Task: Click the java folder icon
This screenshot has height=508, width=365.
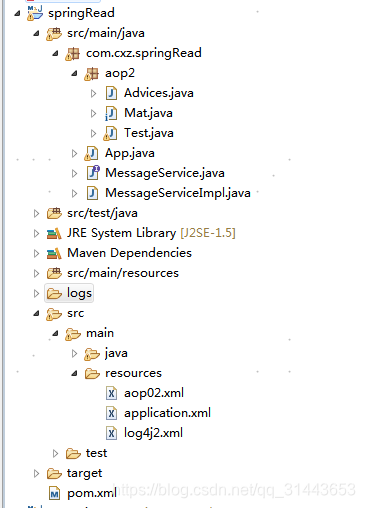Action: 92,354
